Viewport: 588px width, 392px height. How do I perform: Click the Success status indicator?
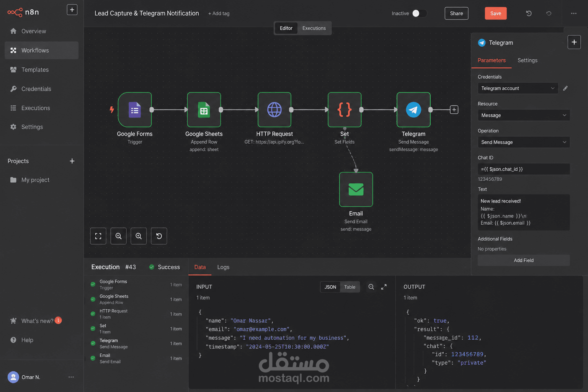(x=165, y=267)
